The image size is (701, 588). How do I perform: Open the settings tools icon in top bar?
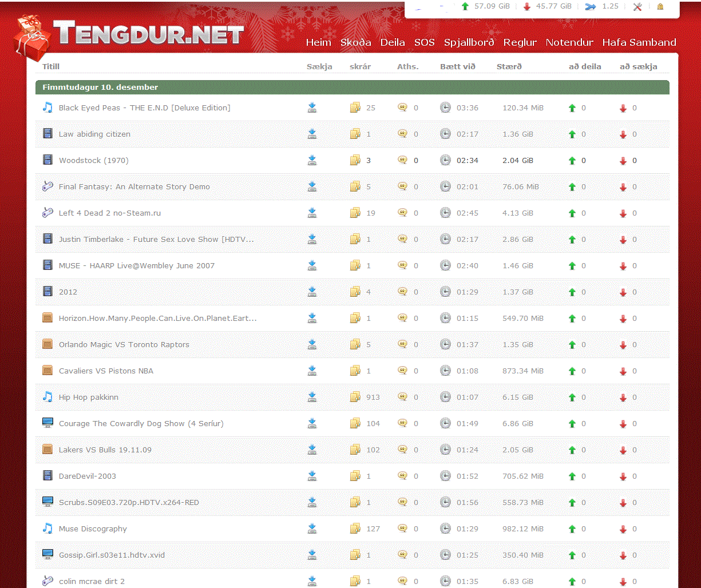637,7
